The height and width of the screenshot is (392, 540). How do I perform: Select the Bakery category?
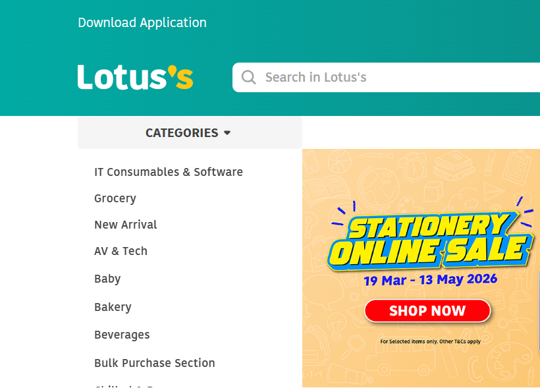tap(113, 307)
